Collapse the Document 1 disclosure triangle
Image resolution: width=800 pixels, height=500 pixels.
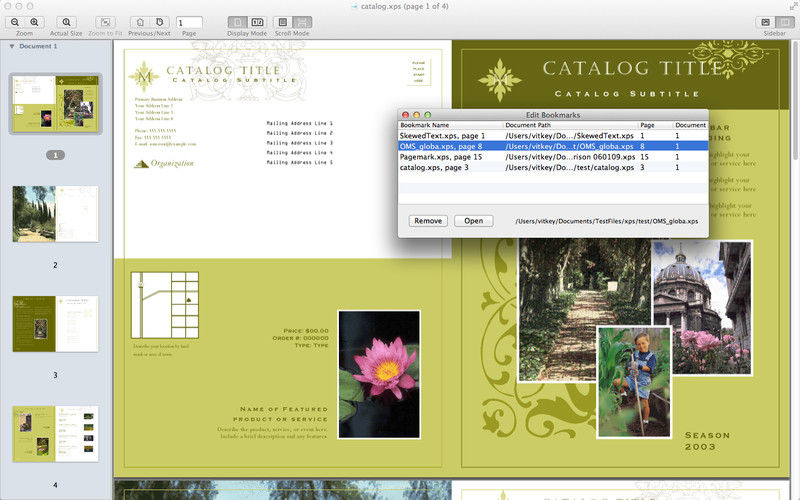coord(12,46)
